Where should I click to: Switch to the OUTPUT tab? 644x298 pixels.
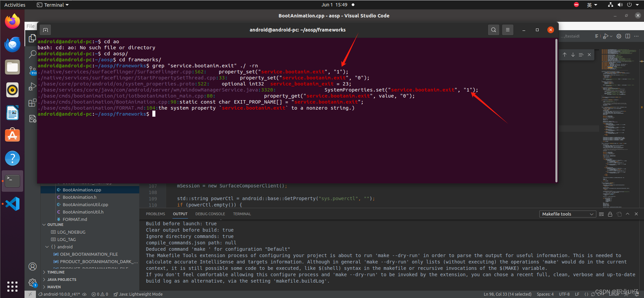pos(180,214)
